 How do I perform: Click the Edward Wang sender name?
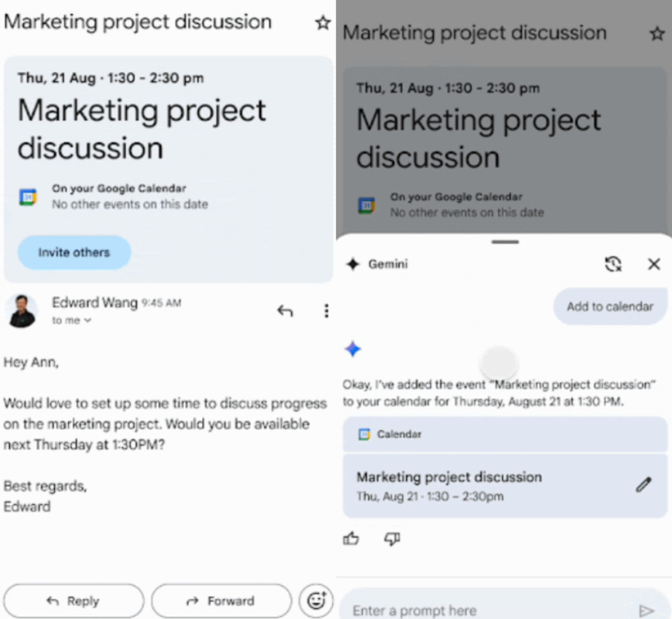(95, 302)
